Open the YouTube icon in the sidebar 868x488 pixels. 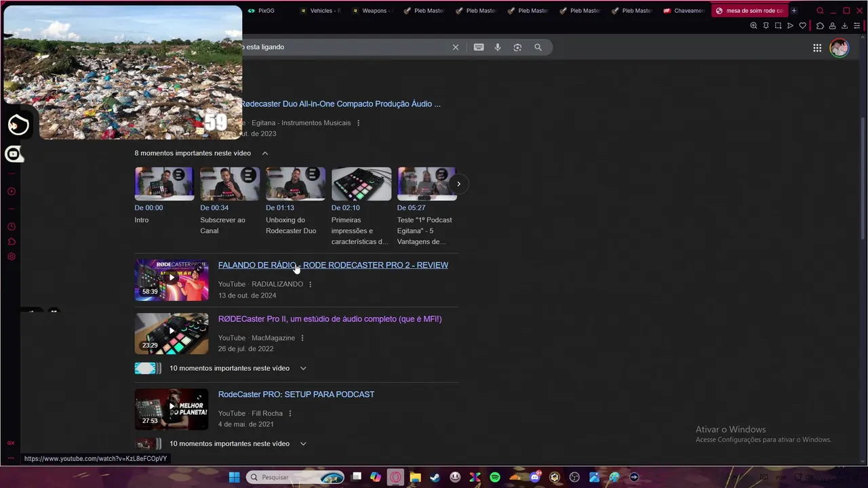13,155
